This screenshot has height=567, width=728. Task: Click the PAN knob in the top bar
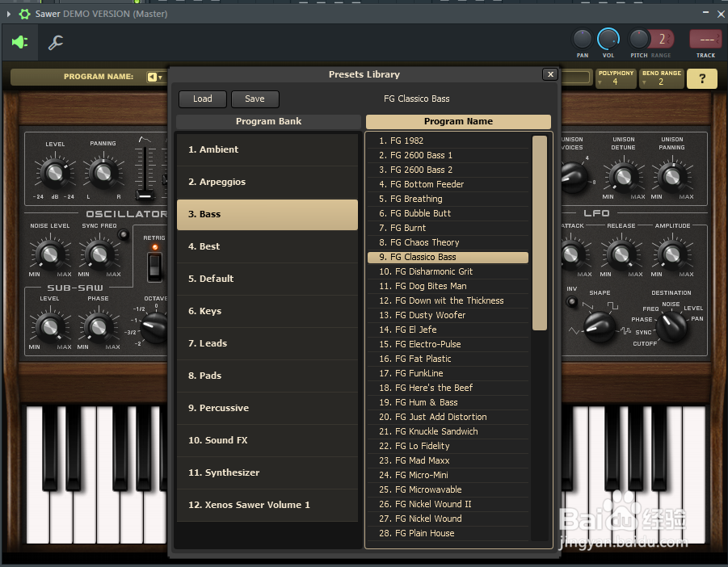pyautogui.click(x=582, y=40)
